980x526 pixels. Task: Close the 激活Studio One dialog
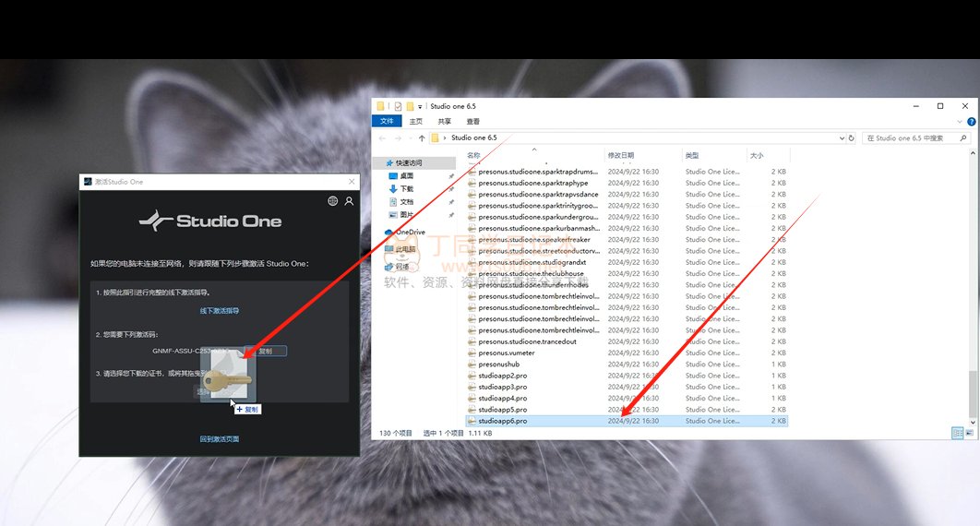tap(352, 182)
